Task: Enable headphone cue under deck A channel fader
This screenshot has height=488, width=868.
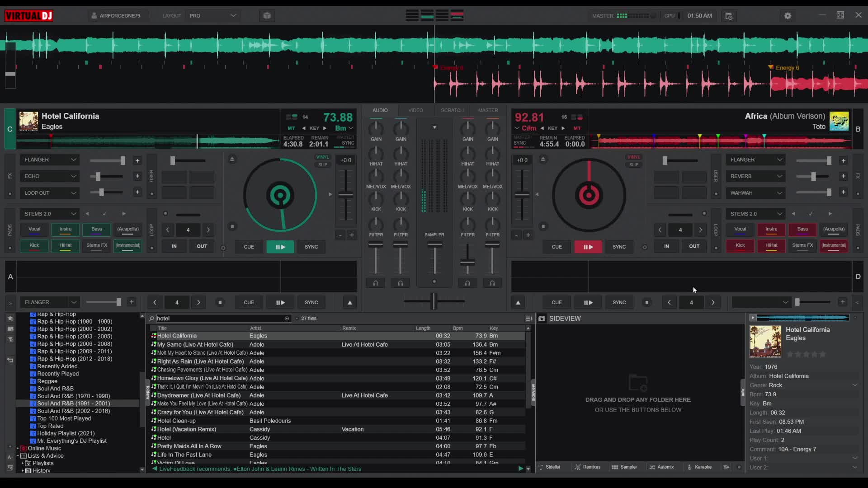Action: pyautogui.click(x=376, y=282)
